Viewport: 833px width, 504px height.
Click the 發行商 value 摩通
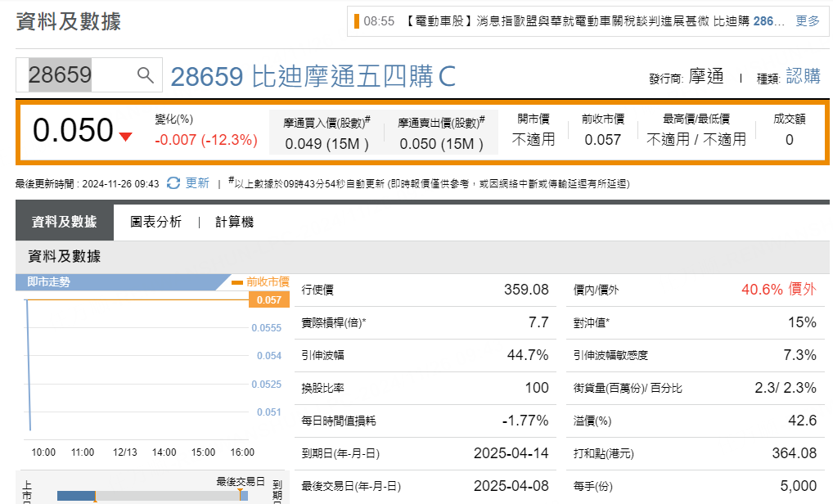pos(706,76)
